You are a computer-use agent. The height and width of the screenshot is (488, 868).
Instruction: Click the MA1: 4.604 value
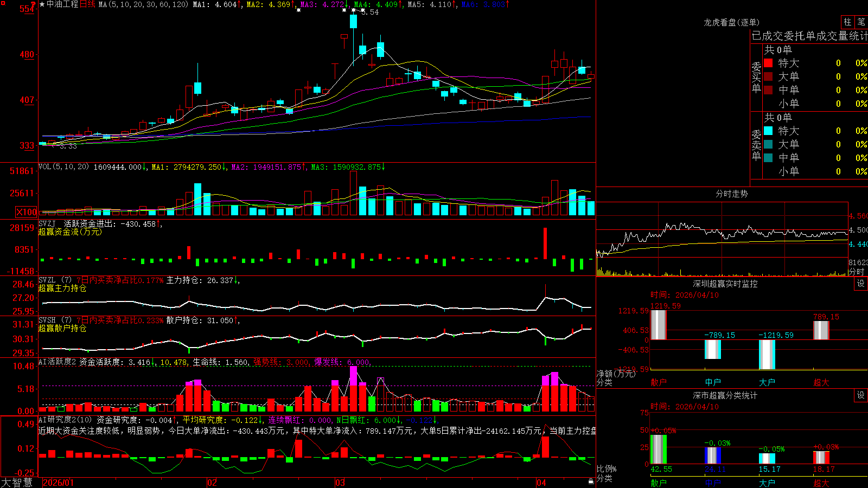point(215,4)
